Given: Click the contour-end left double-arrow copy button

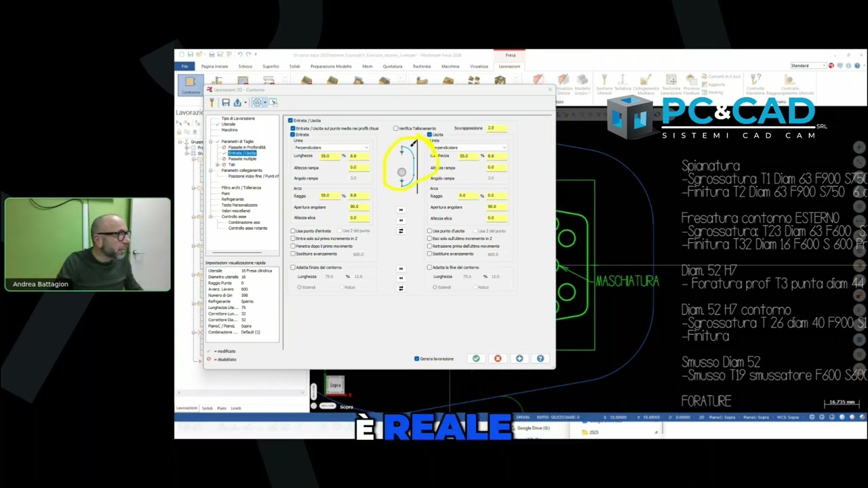Looking at the screenshot, I should (401, 278).
